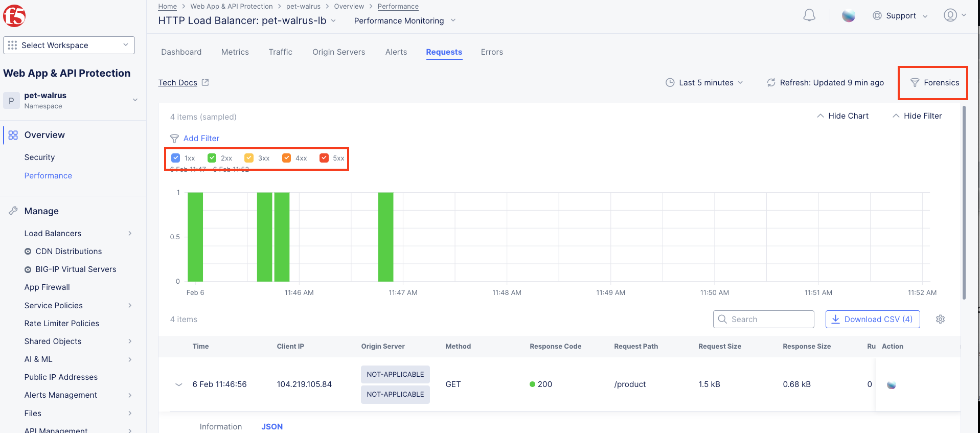980x433 pixels.
Task: Open the Last 5 minutes time range dropdown
Action: [704, 83]
